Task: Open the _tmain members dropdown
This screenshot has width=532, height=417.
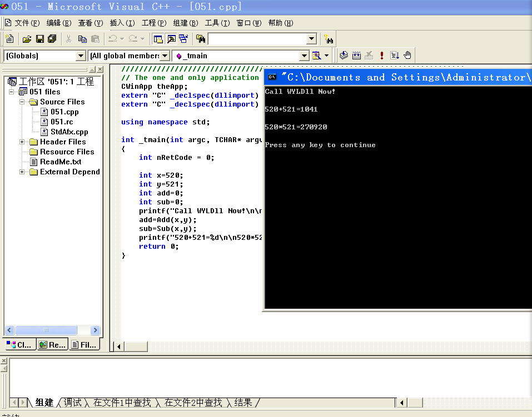Action: coord(304,56)
